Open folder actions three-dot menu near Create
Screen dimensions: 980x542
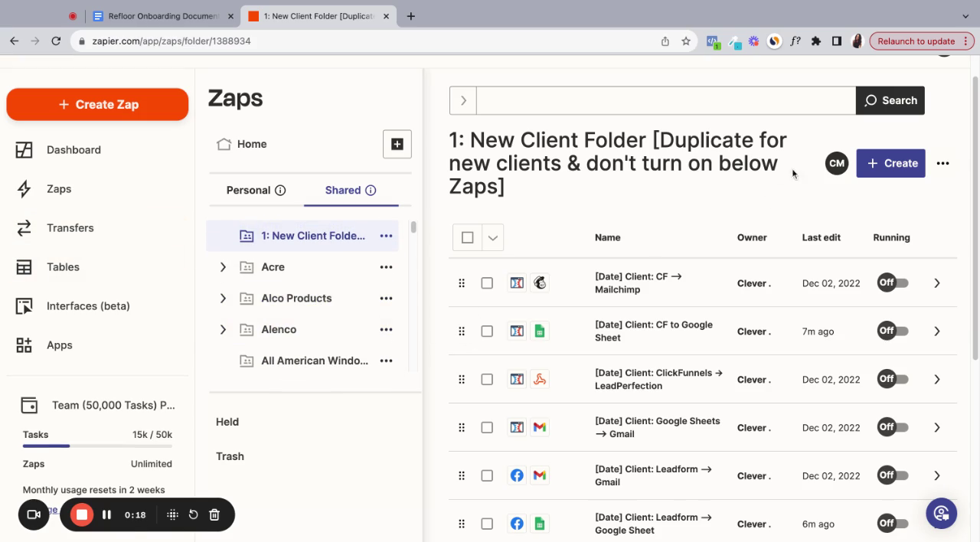pos(942,163)
